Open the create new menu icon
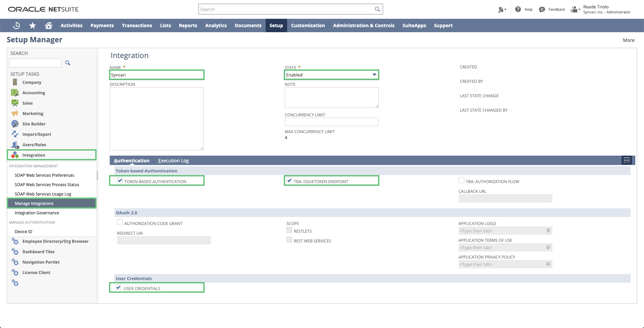644x328 pixels. pos(502,10)
